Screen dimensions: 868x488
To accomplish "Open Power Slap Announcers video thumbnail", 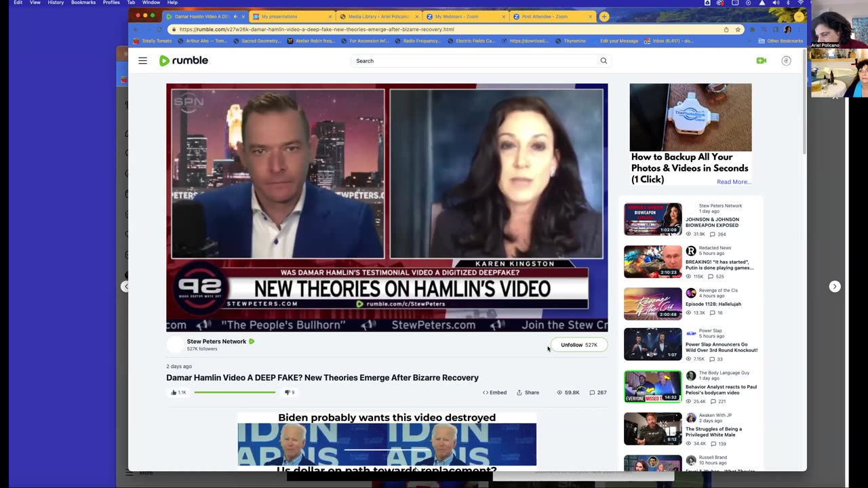I will (x=653, y=344).
